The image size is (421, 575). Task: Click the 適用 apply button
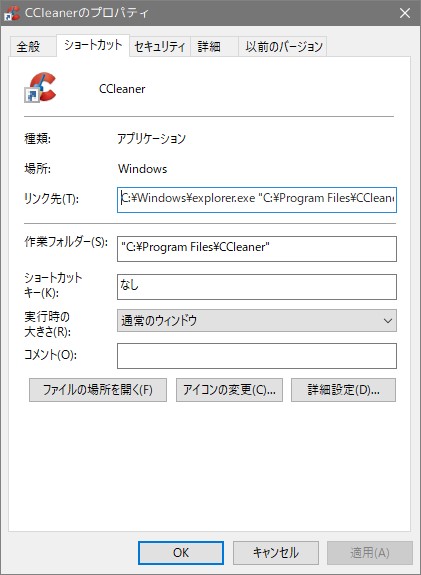[x=370, y=553]
